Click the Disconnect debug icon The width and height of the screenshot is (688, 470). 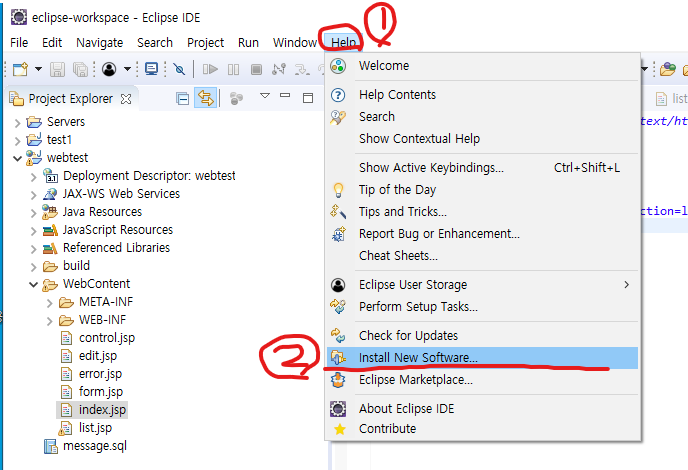(x=279, y=69)
